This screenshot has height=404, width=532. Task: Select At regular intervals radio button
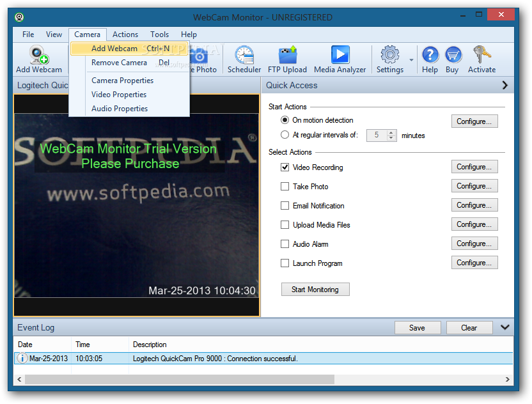tap(285, 135)
